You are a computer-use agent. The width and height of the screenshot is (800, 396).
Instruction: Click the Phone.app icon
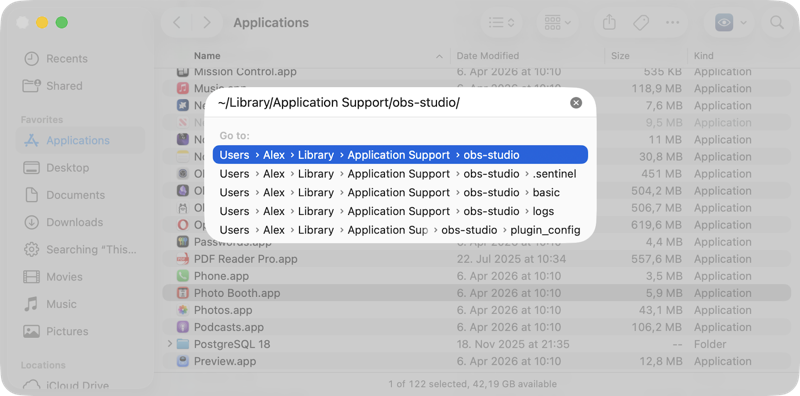click(183, 276)
